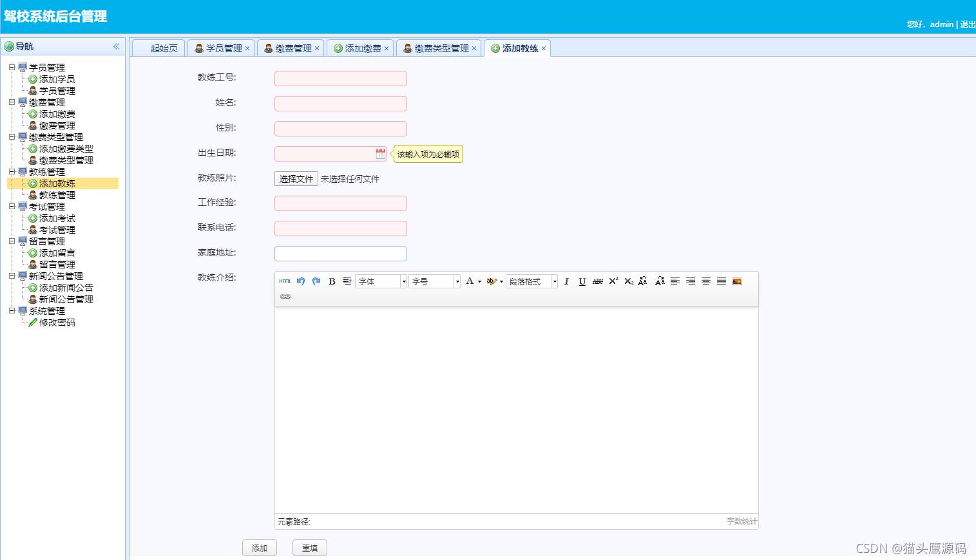The image size is (976, 560).
Task: Click the redo icon in editor toolbar
Action: tap(316, 281)
